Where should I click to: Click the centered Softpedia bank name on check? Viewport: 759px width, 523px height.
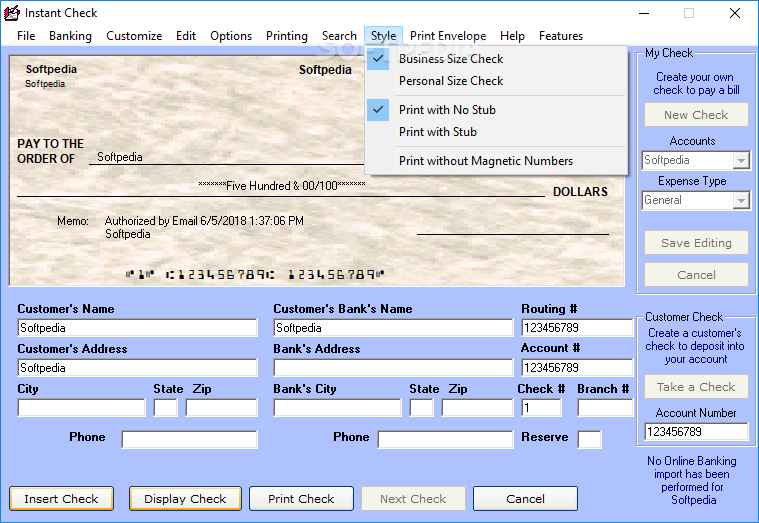coord(325,70)
